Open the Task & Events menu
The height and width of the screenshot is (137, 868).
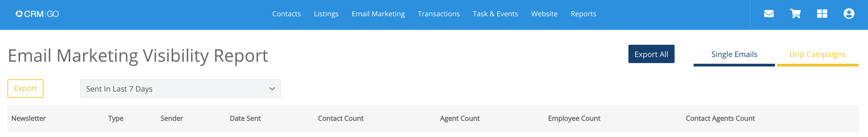[x=495, y=14]
